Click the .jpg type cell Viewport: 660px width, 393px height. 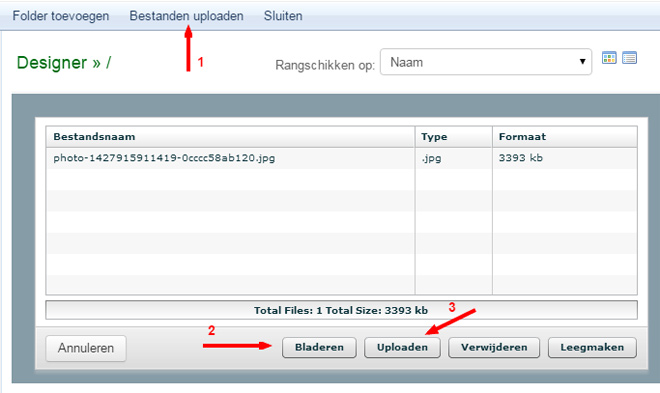tap(454, 158)
